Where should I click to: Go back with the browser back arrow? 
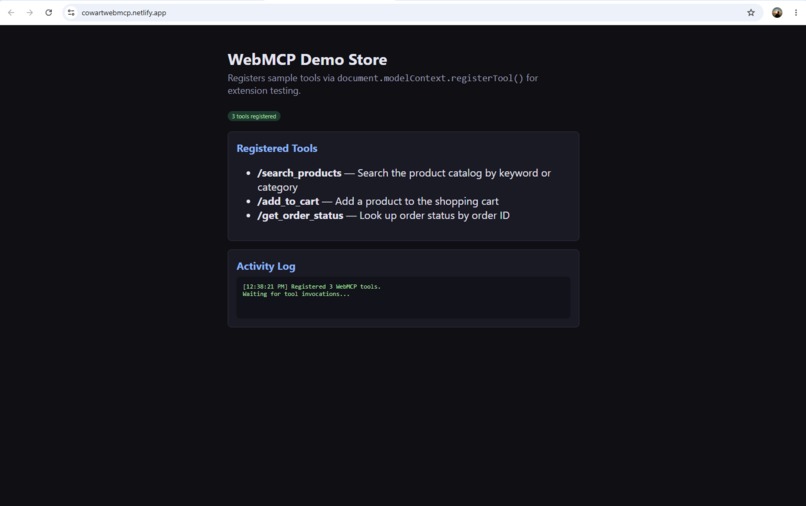click(11, 12)
